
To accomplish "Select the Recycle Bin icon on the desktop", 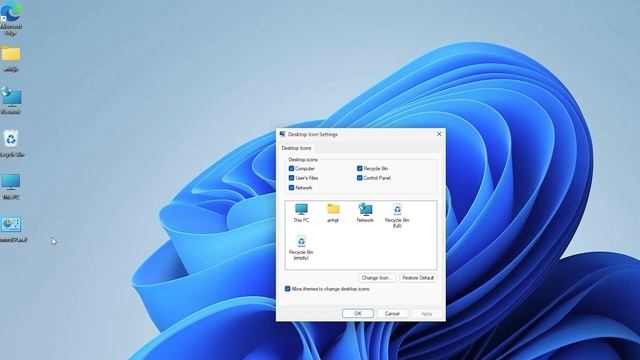I will 11,143.
